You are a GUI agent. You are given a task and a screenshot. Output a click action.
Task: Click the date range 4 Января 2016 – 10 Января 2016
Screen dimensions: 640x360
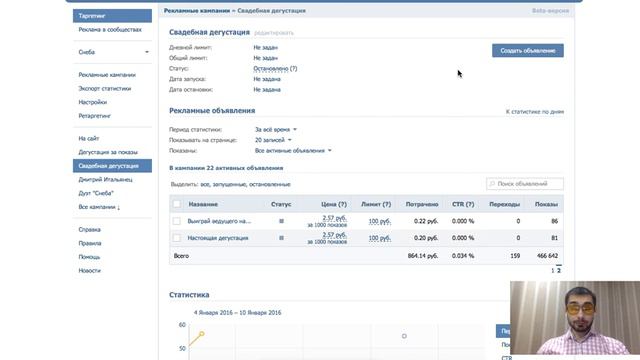pos(238,313)
